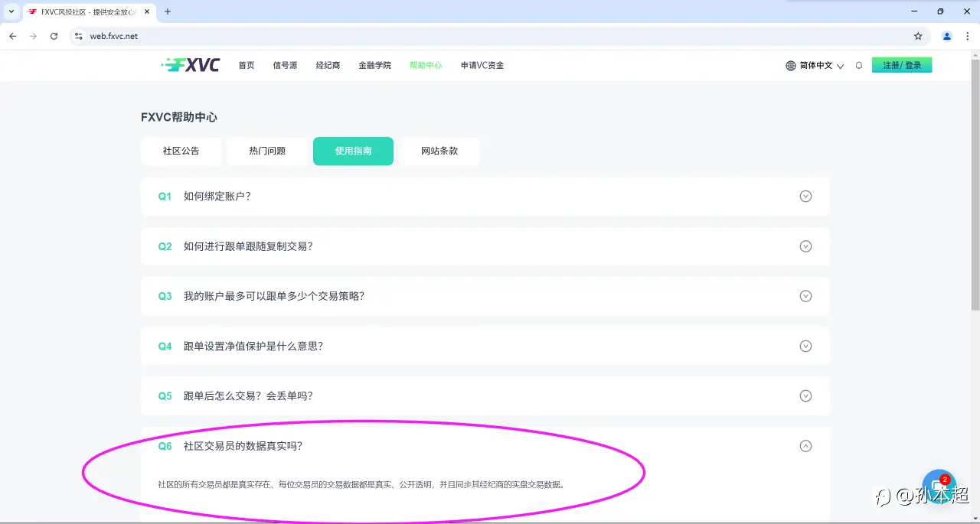Image resolution: width=980 pixels, height=524 pixels.
Task: Open a new browser tab
Action: pyautogui.click(x=168, y=11)
